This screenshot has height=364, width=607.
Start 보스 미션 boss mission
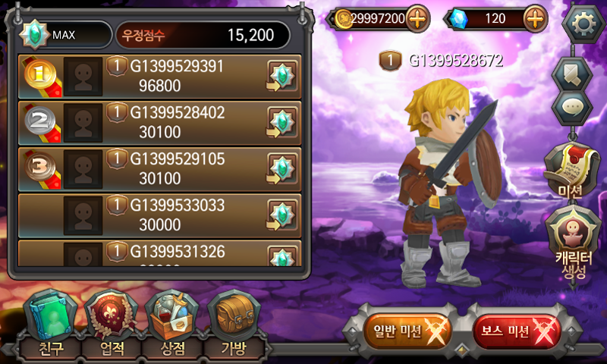(x=517, y=331)
